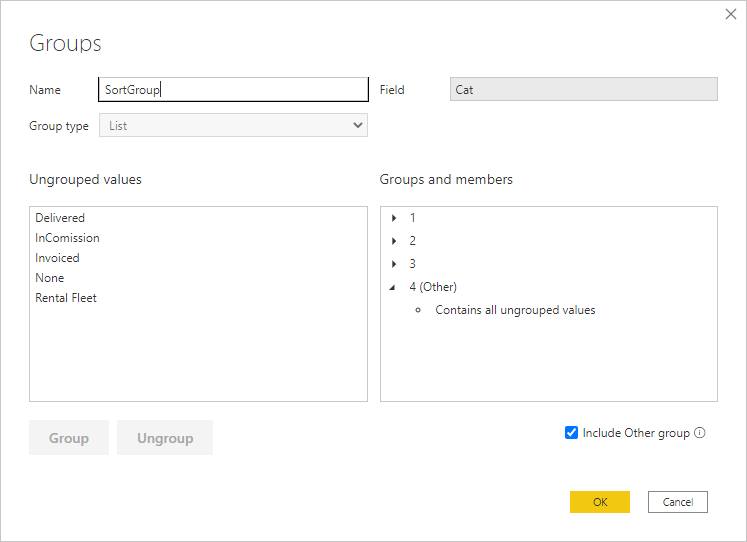The image size is (747, 542).
Task: Select Delivered in Ungrouped values
Action: pos(60,218)
